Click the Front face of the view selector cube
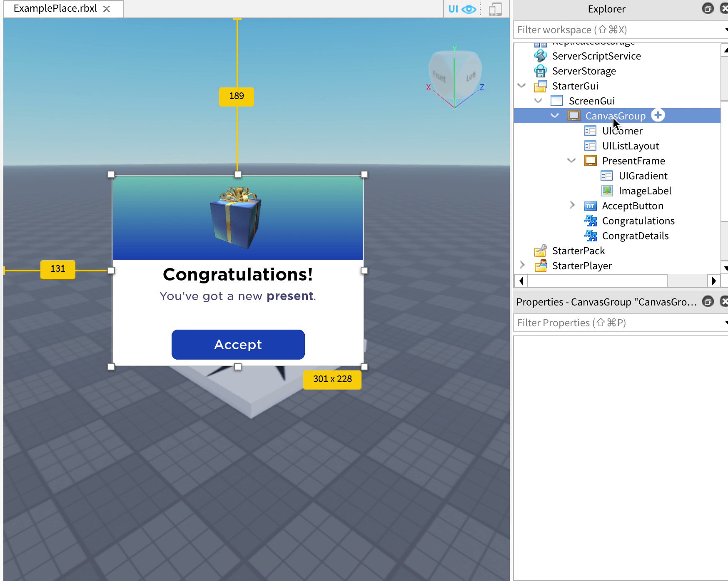728x581 pixels. [x=440, y=76]
